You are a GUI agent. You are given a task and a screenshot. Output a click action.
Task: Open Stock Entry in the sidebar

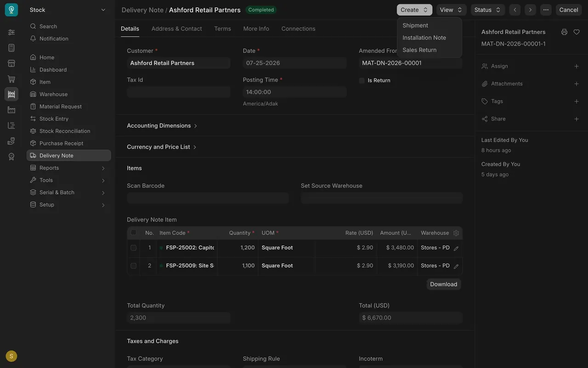[69, 119]
